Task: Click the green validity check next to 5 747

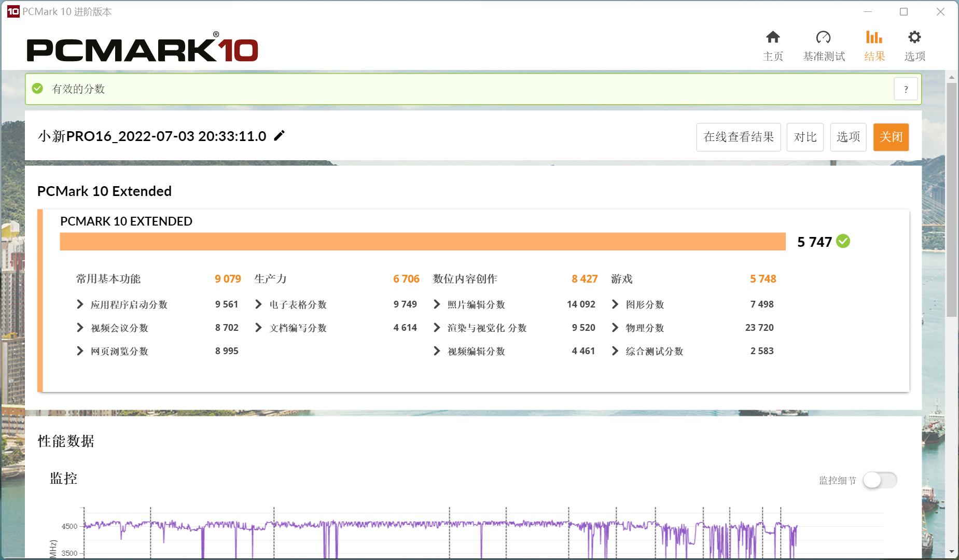Action: (843, 241)
